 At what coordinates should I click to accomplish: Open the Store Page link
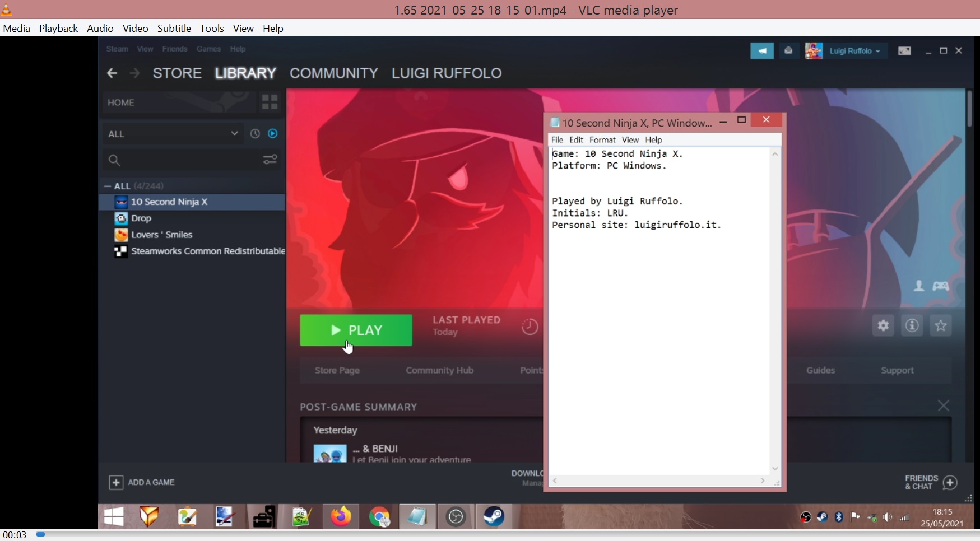[x=337, y=370]
